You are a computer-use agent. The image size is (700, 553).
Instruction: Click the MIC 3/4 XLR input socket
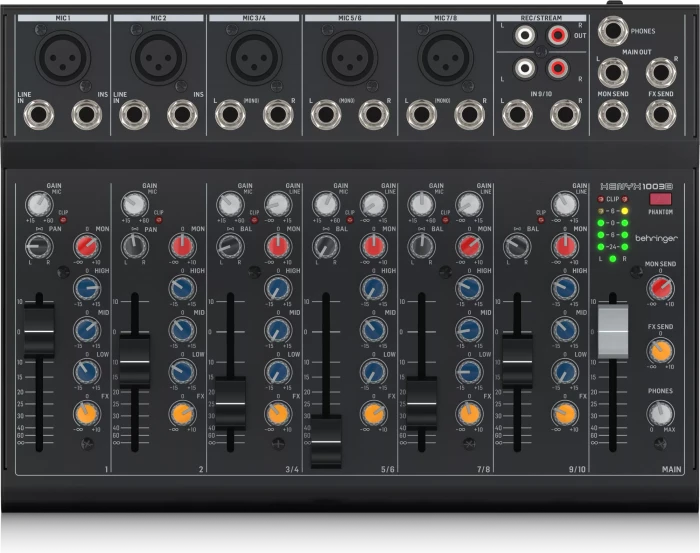[x=254, y=58]
